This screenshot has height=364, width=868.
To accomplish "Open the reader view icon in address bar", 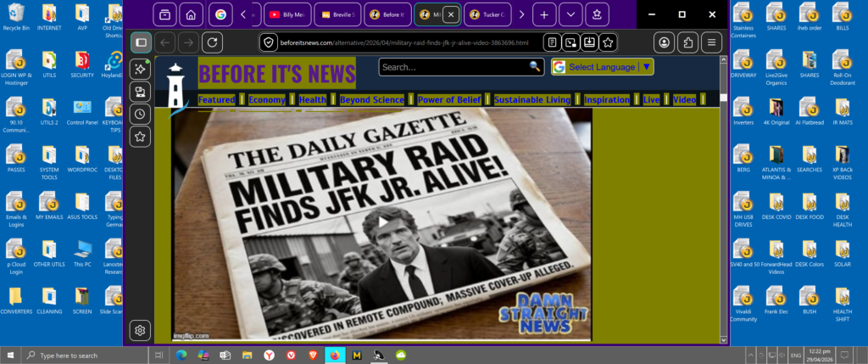I will tap(552, 42).
